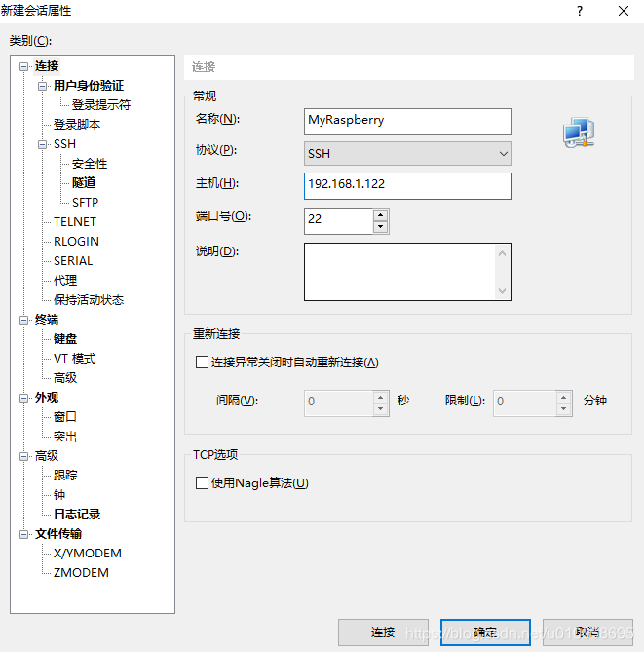
Task: Confirm with the 确定 button
Action: click(x=485, y=633)
